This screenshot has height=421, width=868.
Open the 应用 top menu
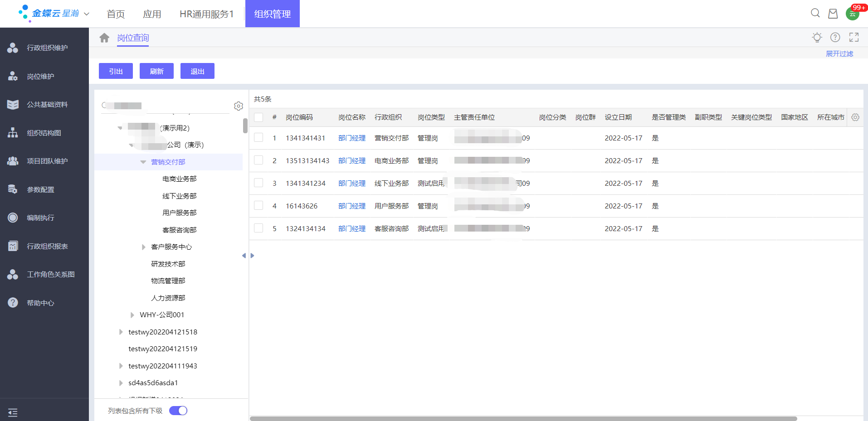152,14
